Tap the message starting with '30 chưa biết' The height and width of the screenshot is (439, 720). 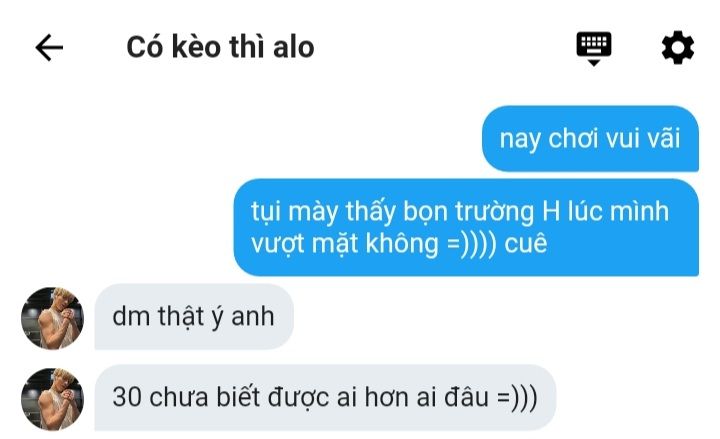point(325,397)
